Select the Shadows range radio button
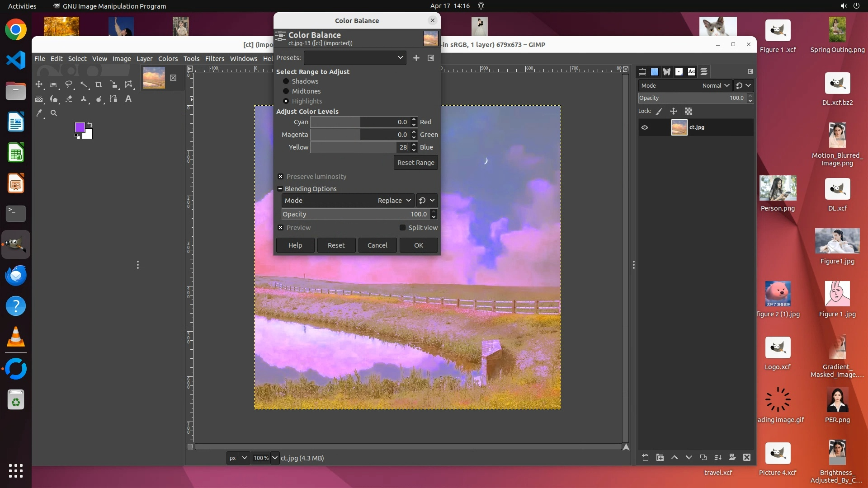Screen dimensions: 868x488 pos(286,81)
